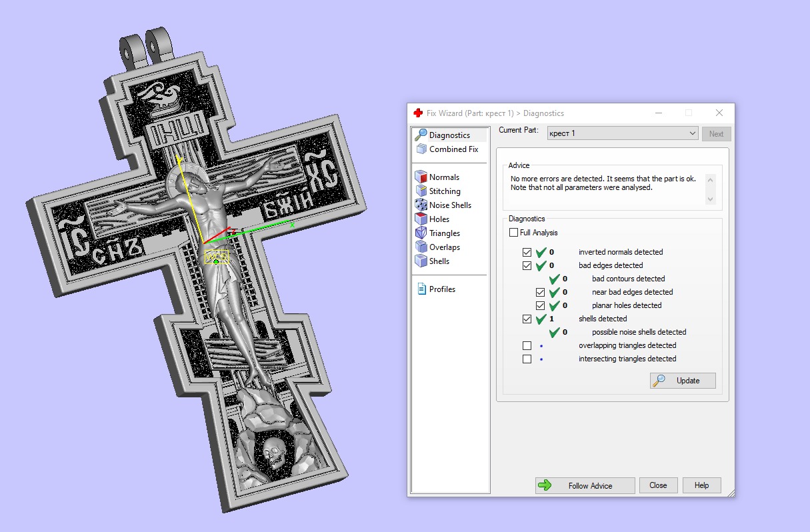The height and width of the screenshot is (532, 810).
Task: Select the Combined Fix icon in sidebar
Action: tap(421, 149)
